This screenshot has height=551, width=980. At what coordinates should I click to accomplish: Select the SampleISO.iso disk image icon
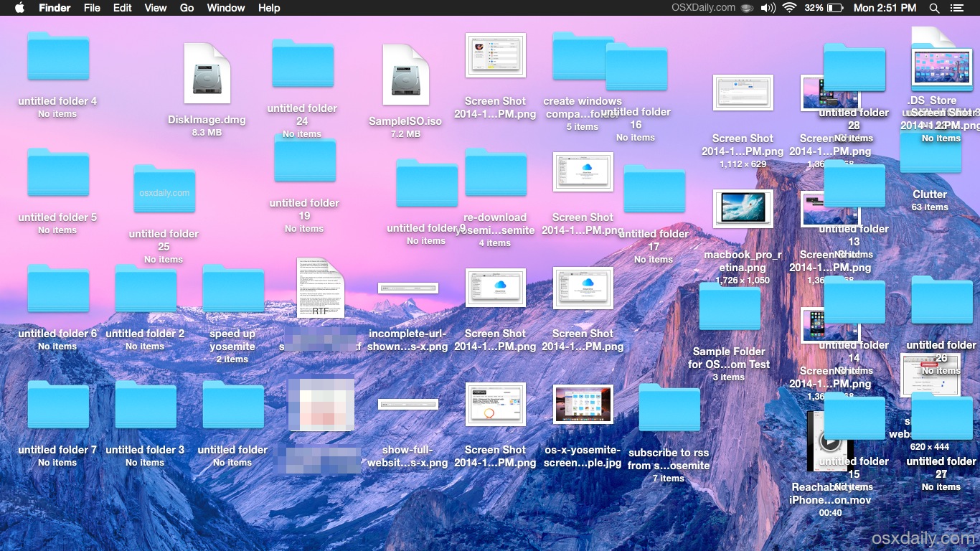pyautogui.click(x=405, y=74)
